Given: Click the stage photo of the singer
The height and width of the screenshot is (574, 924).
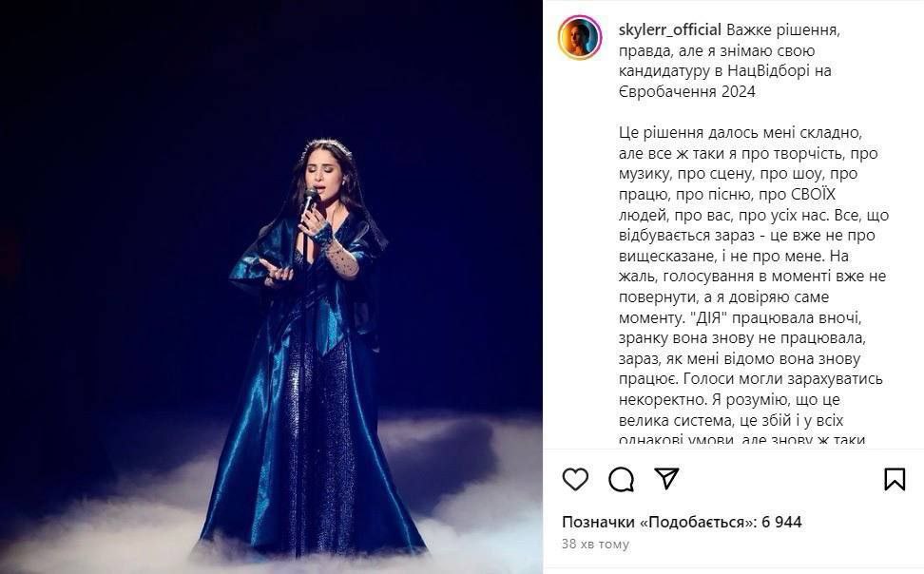Looking at the screenshot, I should 271,287.
